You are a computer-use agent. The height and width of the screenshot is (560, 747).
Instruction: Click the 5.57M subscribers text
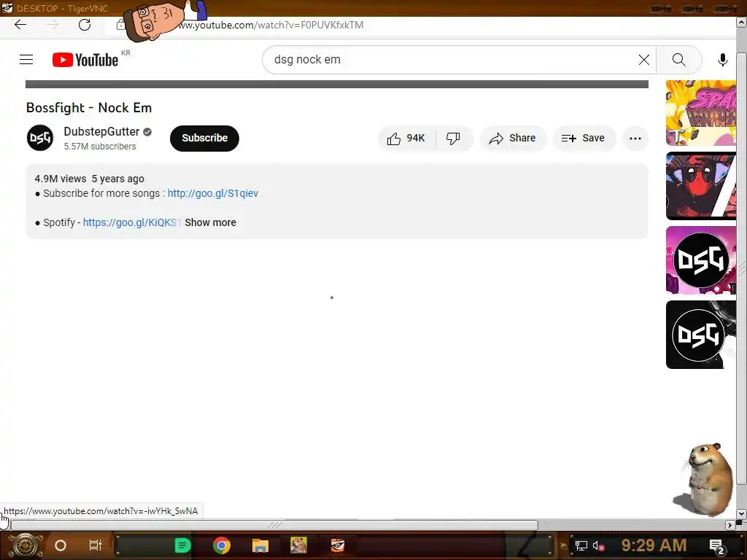(x=100, y=146)
